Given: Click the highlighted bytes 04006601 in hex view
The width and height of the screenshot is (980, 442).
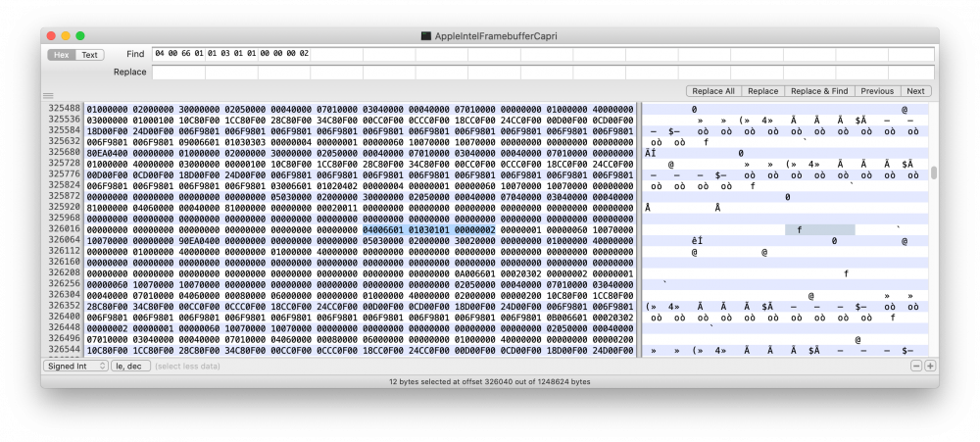Looking at the screenshot, I should 382,230.
